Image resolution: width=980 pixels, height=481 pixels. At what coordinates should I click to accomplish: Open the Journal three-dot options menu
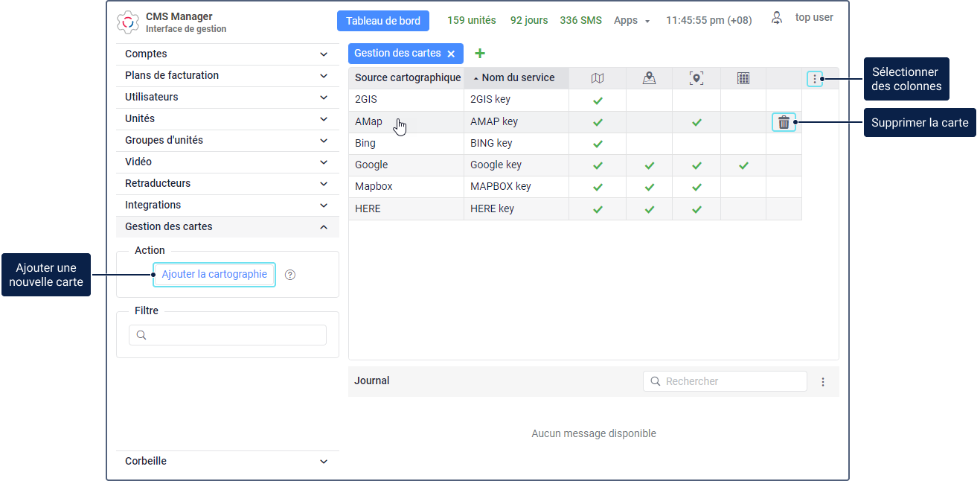coord(823,381)
